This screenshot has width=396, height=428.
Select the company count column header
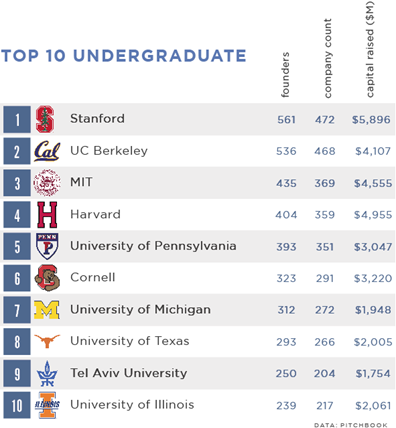[x=328, y=58]
